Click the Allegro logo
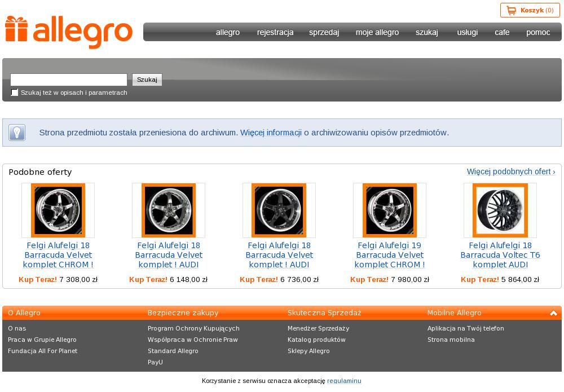The height and width of the screenshot is (392, 564). coord(69,32)
